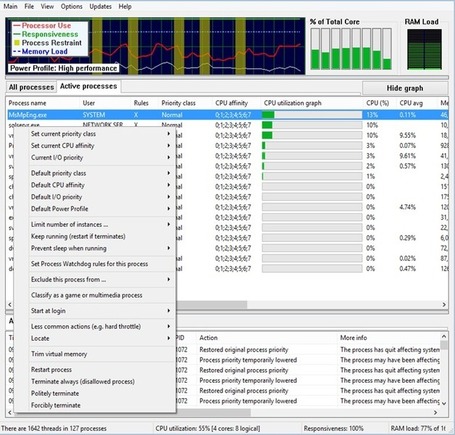
Task: Switch to the All processes tab
Action: (31, 87)
